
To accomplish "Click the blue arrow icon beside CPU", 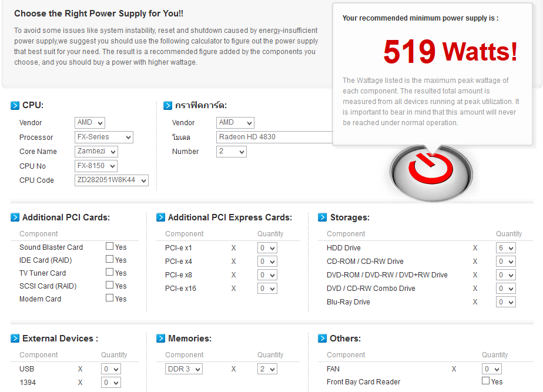I will 15,105.
